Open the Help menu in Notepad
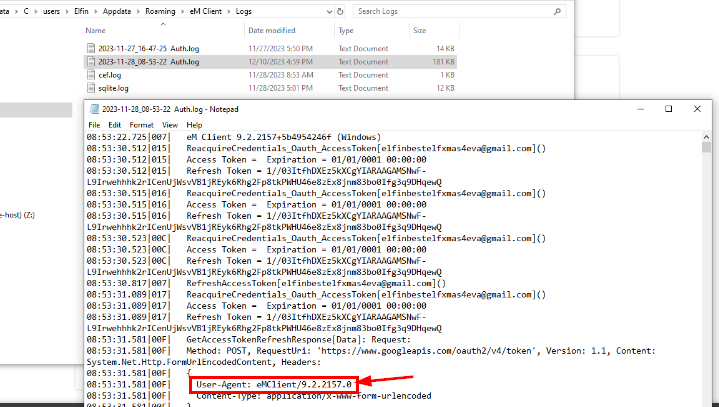Viewport: 719px width, 407px height. [x=194, y=125]
